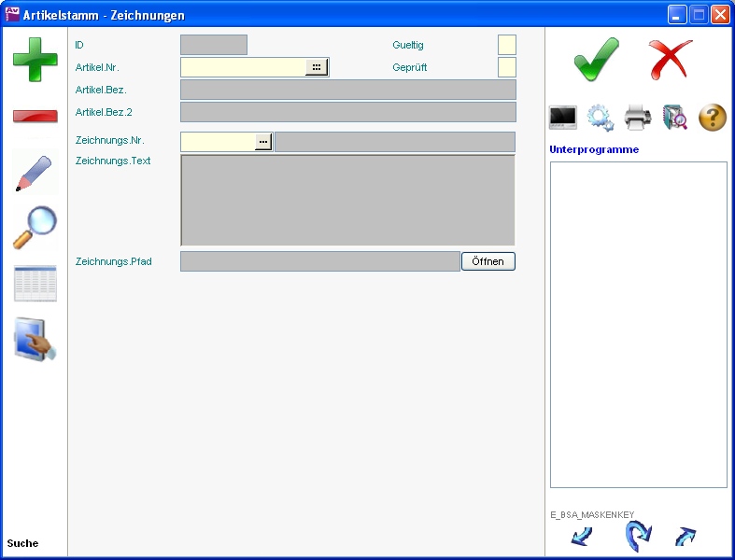Click into the Zeichnungs.Text field
This screenshot has height=560, width=735.
[346, 200]
